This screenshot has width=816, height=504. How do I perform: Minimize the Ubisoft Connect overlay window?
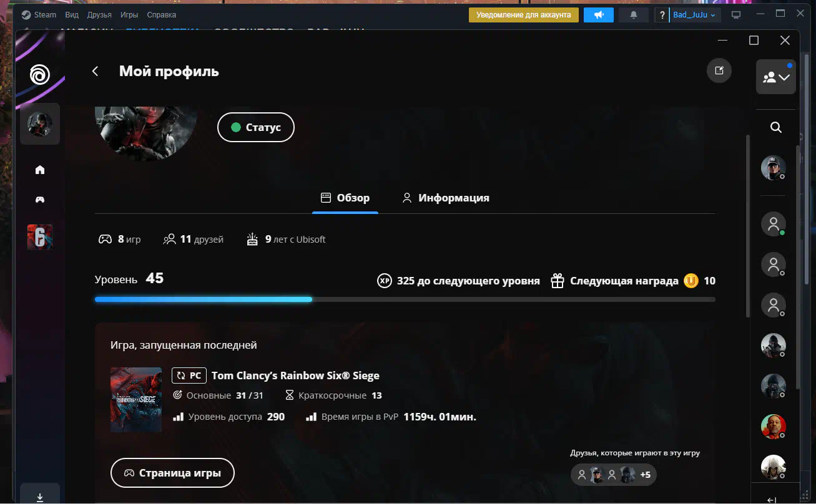point(722,41)
